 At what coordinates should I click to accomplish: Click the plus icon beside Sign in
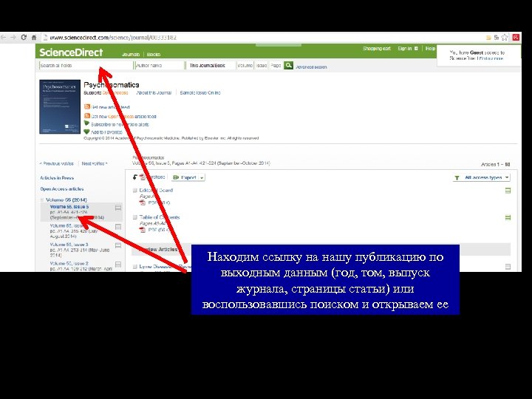(416, 49)
